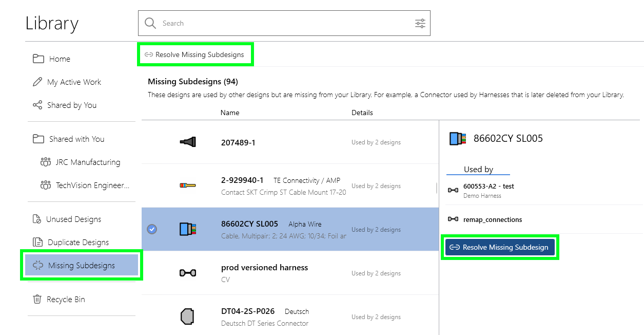Click the Unused Designs icon
The width and height of the screenshot is (644, 335).
37,219
